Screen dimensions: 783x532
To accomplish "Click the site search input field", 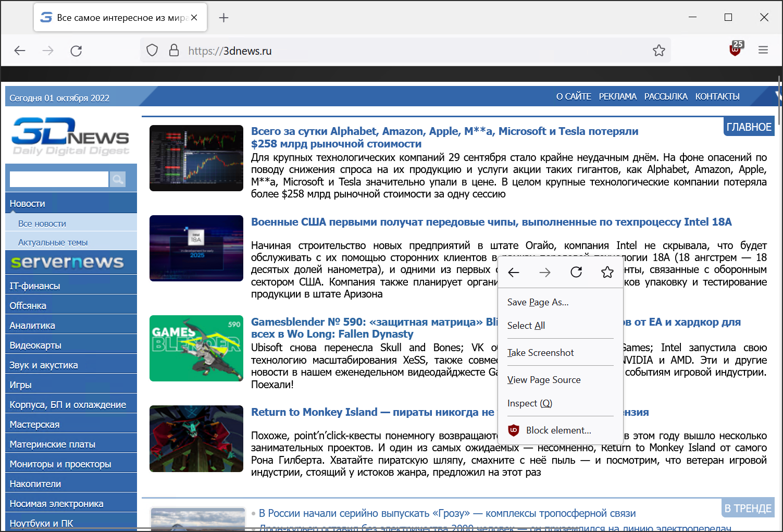I will [x=59, y=179].
